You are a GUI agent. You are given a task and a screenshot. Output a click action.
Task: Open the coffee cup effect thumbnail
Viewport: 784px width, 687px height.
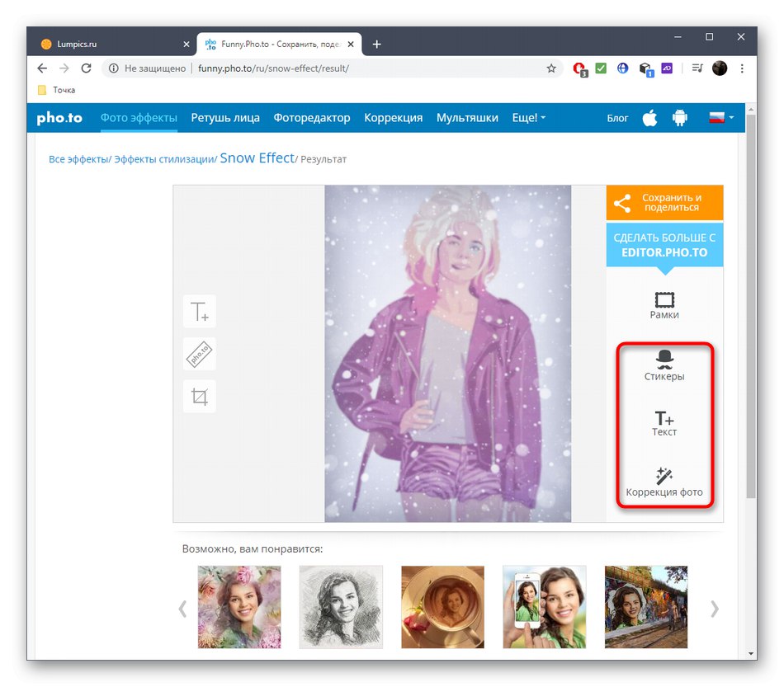(x=442, y=607)
